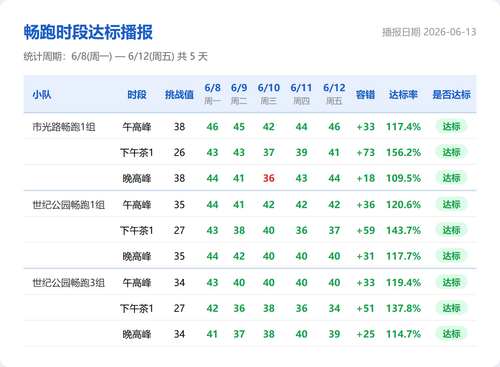Click 达标 badge in the 119.4% row
This screenshot has width=500, height=367.
pyautogui.click(x=451, y=282)
